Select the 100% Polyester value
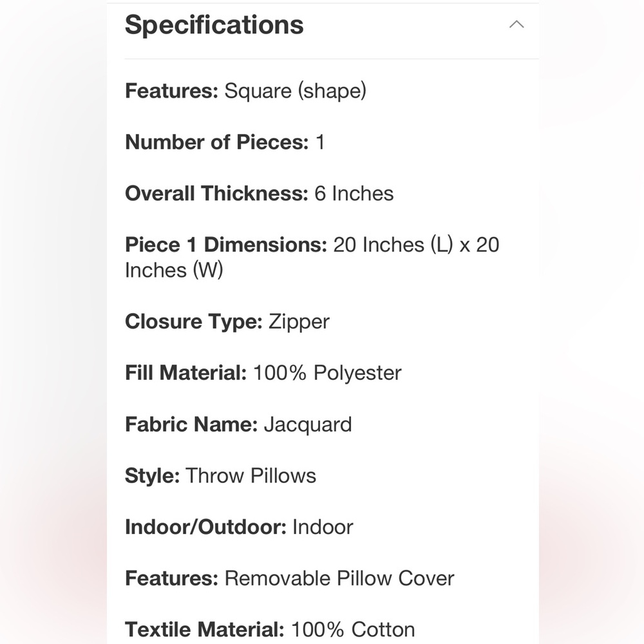This screenshot has height=644, width=644. tap(327, 373)
